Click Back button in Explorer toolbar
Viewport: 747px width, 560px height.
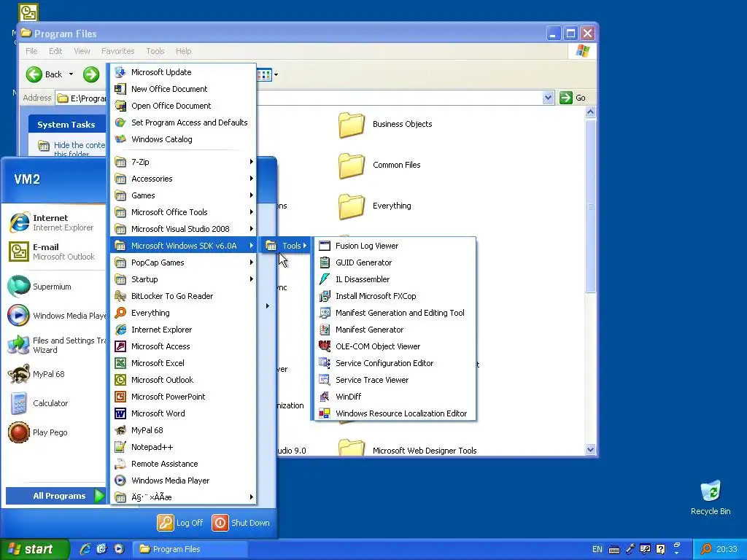(46, 74)
